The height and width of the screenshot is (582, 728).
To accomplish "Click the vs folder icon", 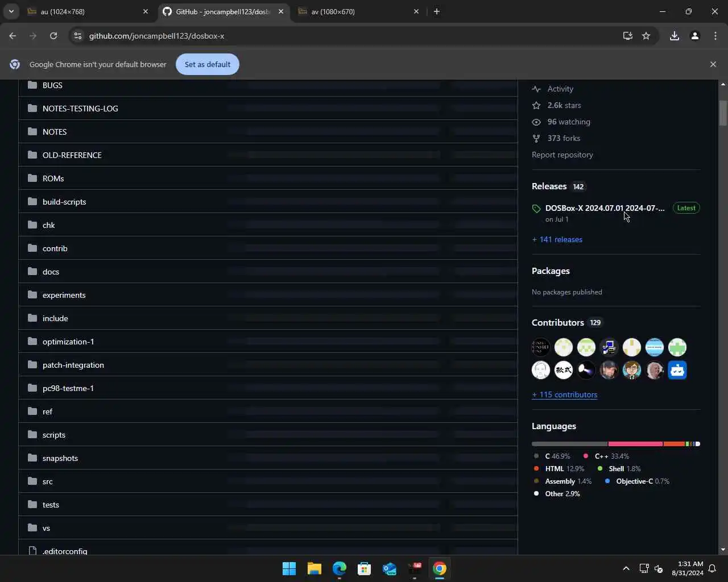I will pos(32,528).
